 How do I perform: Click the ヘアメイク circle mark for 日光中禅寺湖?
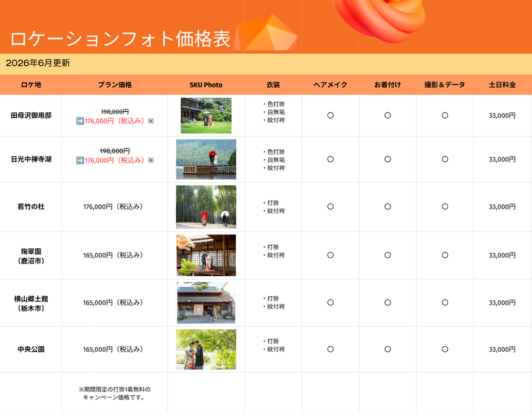coord(331,159)
